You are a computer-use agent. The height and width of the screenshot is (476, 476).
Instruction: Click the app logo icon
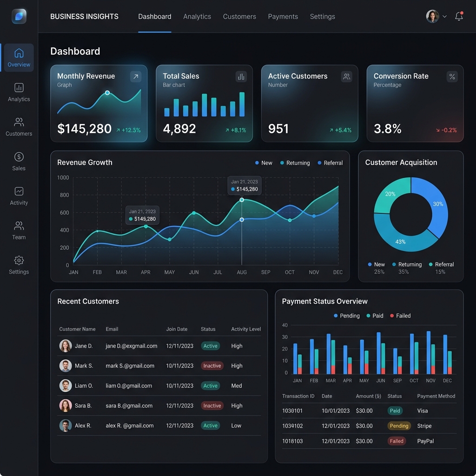coord(19,16)
